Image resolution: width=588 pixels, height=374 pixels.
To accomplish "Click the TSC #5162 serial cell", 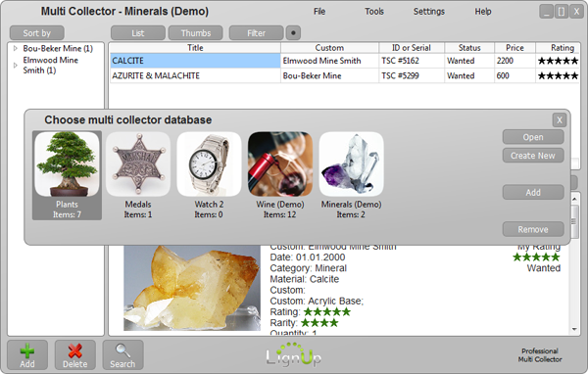I will [x=412, y=61].
